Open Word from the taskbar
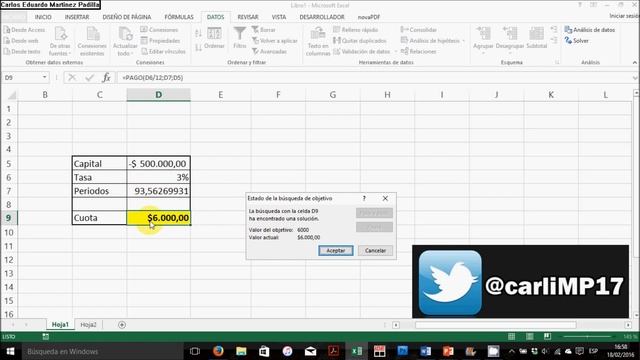Image resolution: width=640 pixels, height=360 pixels. coord(425,351)
